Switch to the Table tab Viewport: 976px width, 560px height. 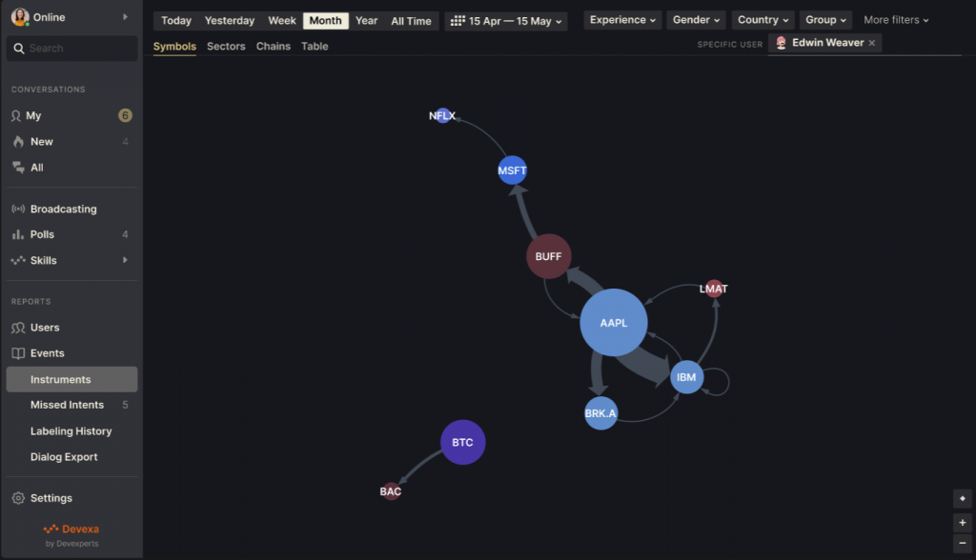point(315,46)
